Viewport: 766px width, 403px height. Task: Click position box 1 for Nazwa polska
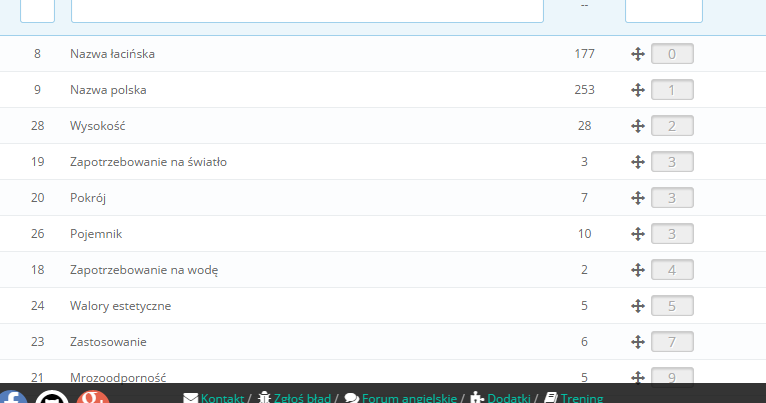click(x=672, y=90)
